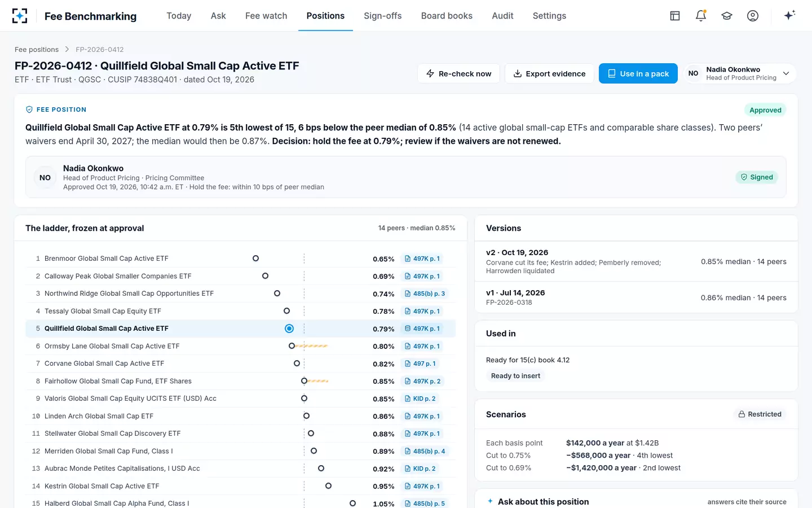The height and width of the screenshot is (508, 812).
Task: Click the Quillfield marker on the ladder
Action: click(x=289, y=329)
